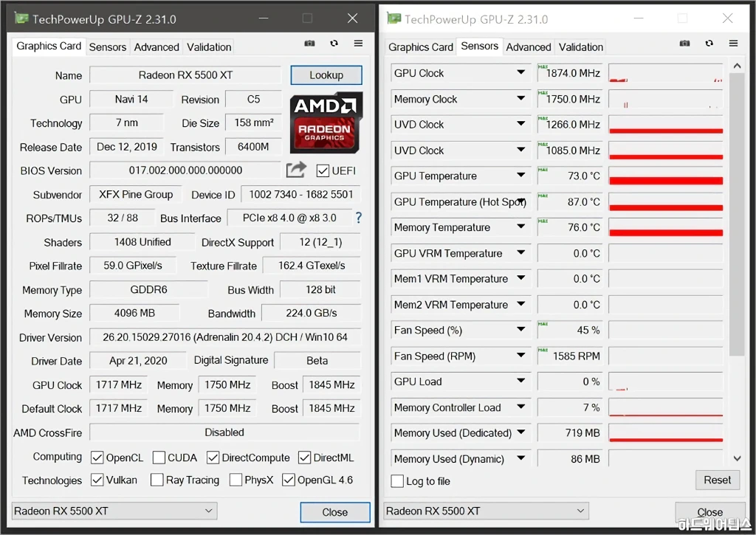Screen dimensions: 756x535
Task: Open GPU selector dropdown in Sensors window
Action: (x=487, y=511)
